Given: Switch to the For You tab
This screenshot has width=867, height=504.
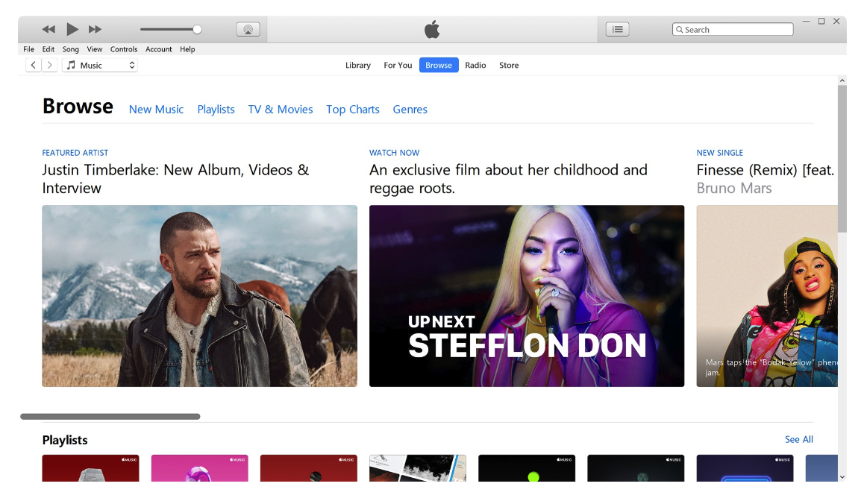Looking at the screenshot, I should click(x=398, y=65).
